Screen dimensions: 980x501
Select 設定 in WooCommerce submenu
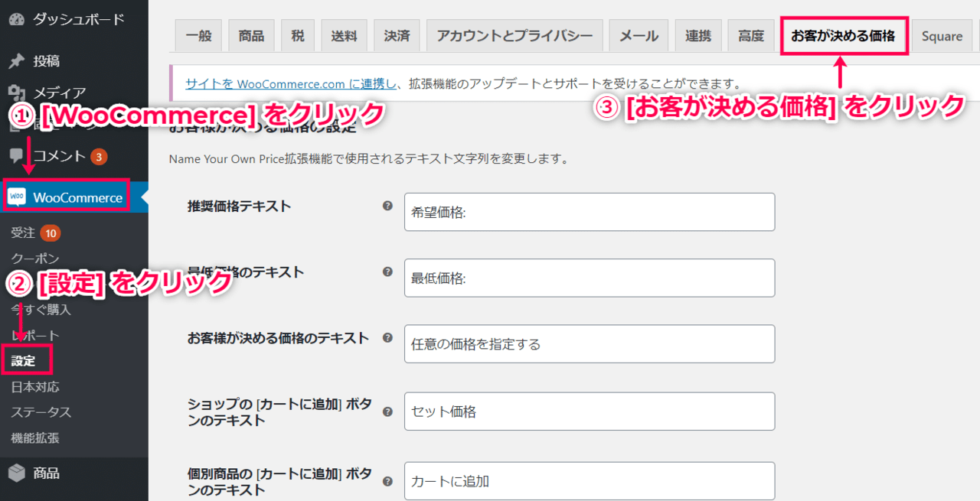click(x=24, y=360)
